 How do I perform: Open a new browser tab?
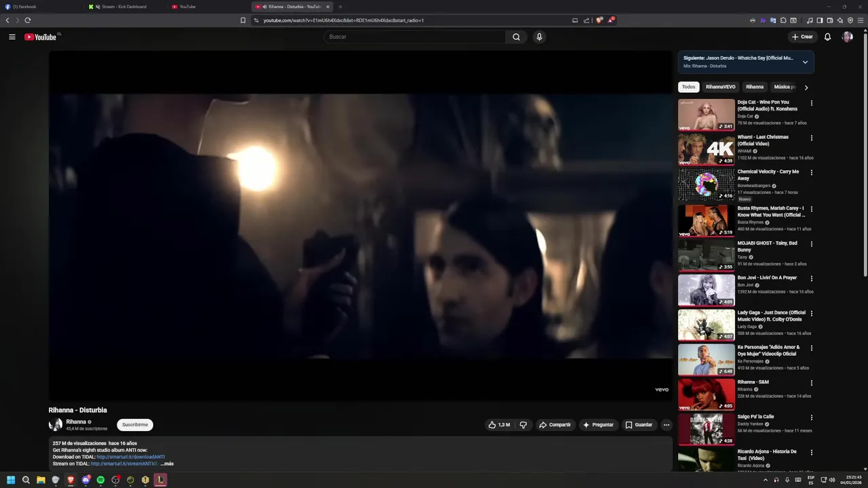click(x=340, y=7)
